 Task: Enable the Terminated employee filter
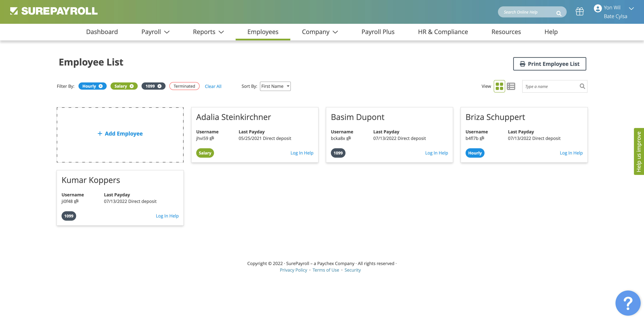(x=184, y=86)
